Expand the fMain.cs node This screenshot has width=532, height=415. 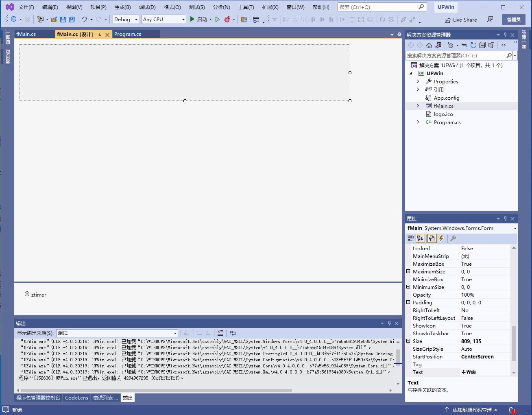[418, 106]
